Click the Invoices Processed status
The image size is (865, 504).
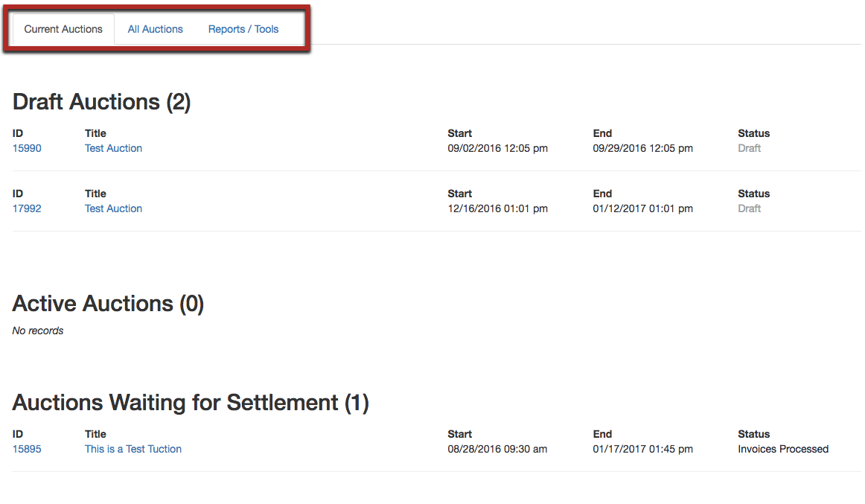[783, 449]
